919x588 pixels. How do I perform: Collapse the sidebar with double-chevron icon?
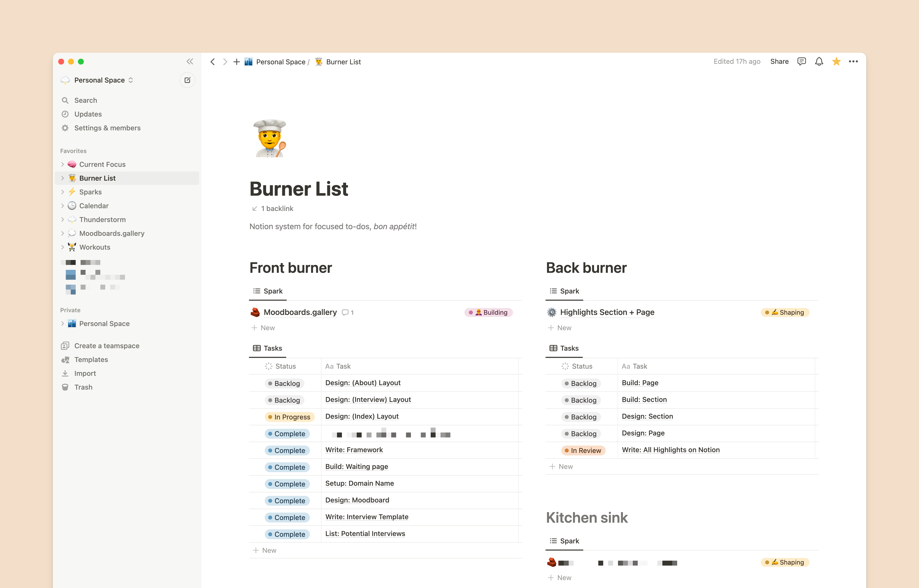190,61
